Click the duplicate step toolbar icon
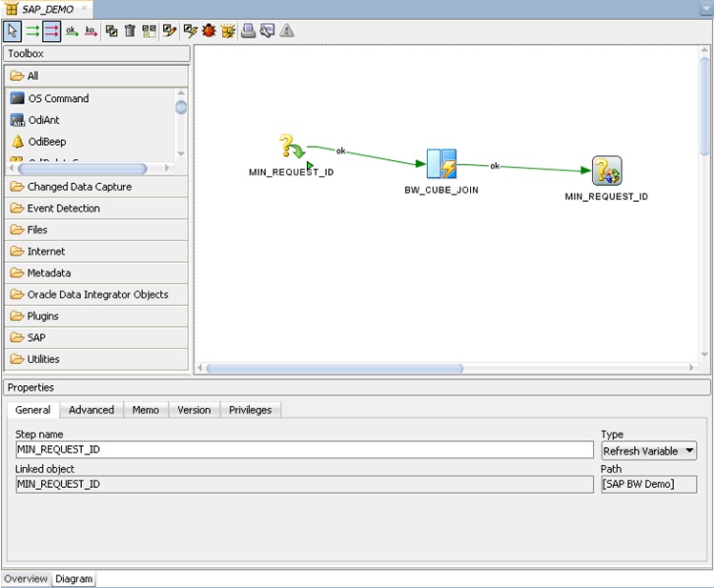The image size is (715, 588). pos(112,31)
